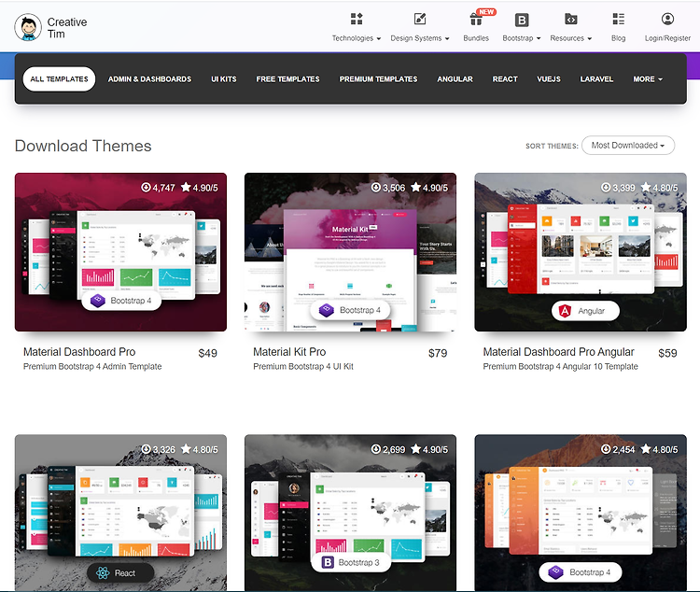Switch to ADMIN & DASHBOARDS tab
700x592 pixels.
coord(149,79)
